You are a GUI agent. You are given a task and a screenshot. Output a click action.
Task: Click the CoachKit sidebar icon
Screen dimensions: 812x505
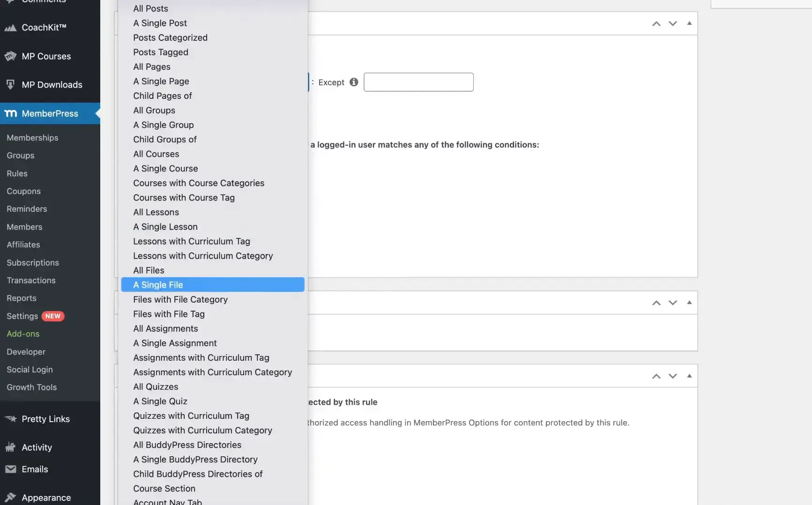[x=10, y=28]
